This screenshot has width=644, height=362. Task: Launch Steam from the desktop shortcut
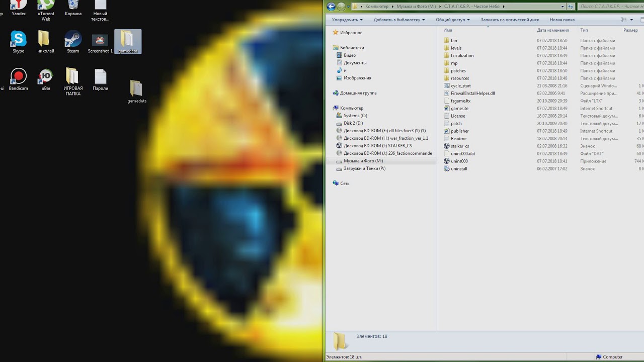73,42
